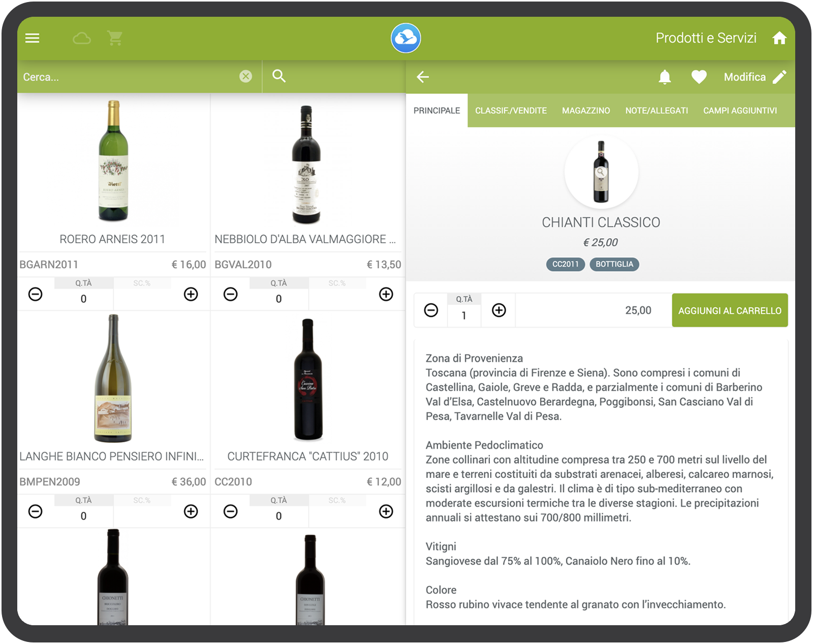The width and height of the screenshot is (813, 644).
Task: Decrease quantity for BMPEN2009
Action: click(36, 511)
